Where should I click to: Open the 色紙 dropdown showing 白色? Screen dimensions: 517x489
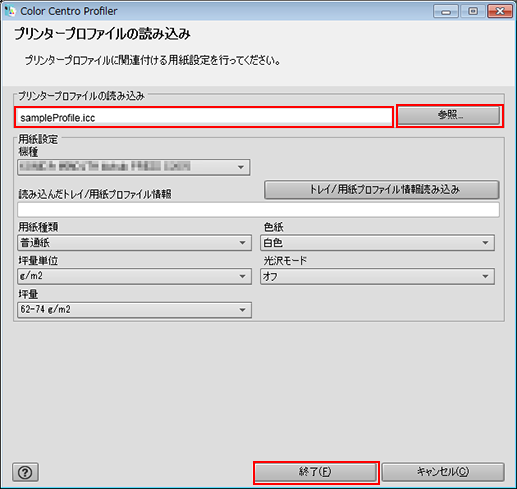click(377, 243)
